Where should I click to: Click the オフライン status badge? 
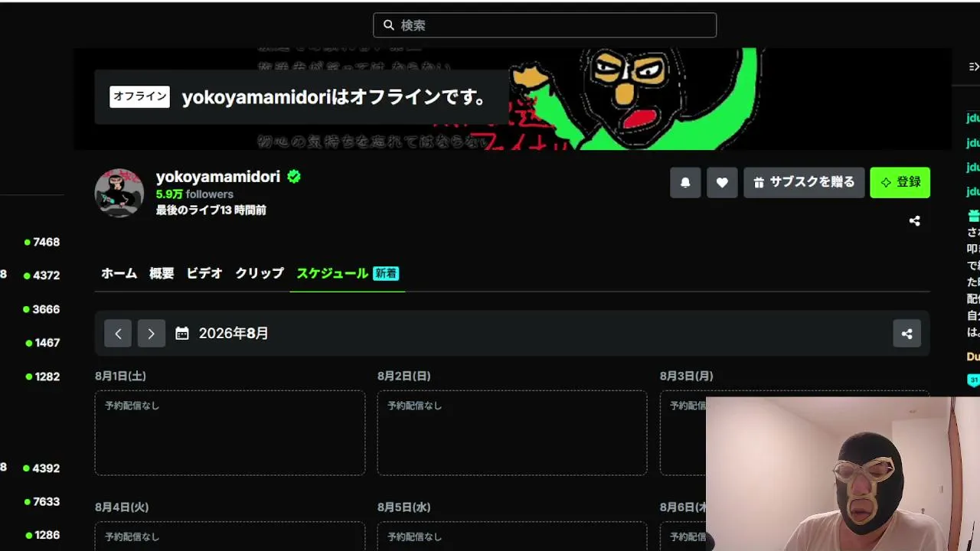pyautogui.click(x=139, y=96)
